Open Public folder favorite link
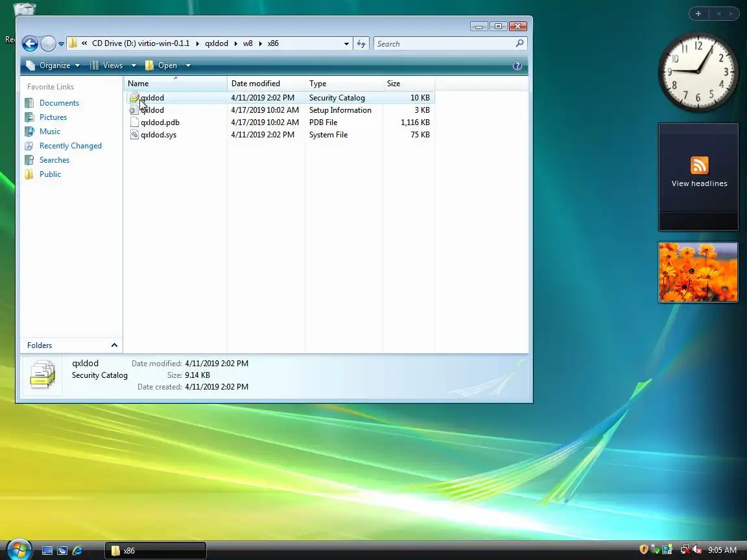The width and height of the screenshot is (747, 560). (x=50, y=174)
